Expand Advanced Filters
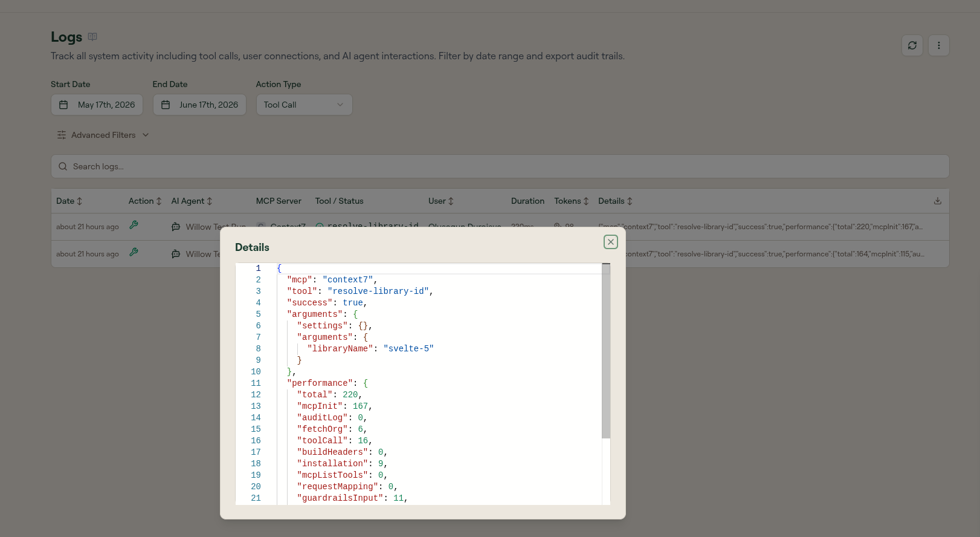 [x=103, y=135]
